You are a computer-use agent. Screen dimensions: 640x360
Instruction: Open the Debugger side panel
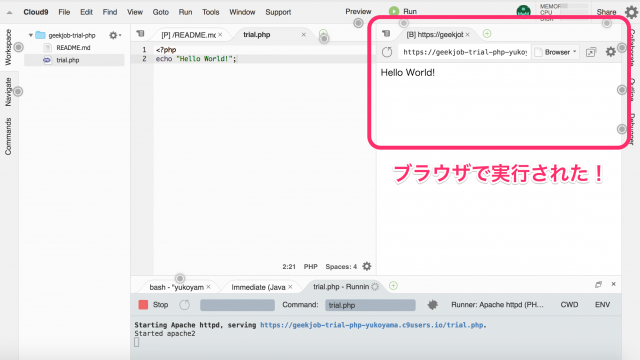coord(633,129)
